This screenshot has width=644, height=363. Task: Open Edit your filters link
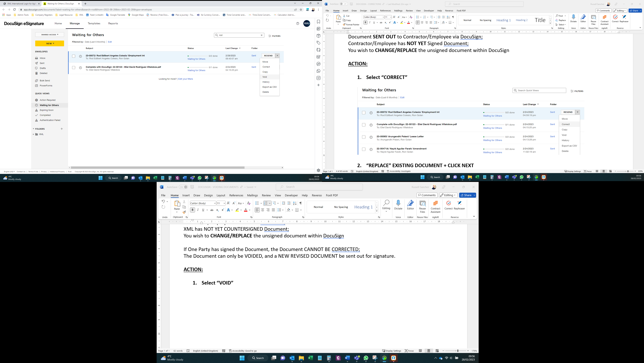point(185,79)
